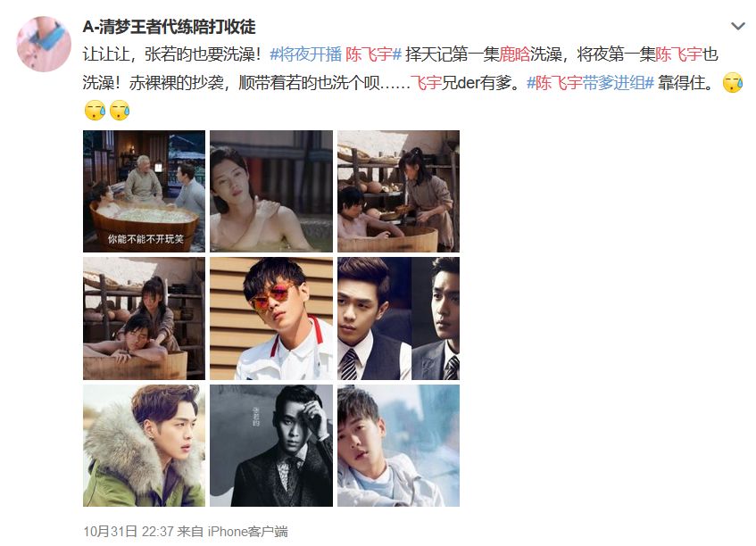
Task: Open the thumbnail of the man in the light blue jacket
Action: [398, 445]
